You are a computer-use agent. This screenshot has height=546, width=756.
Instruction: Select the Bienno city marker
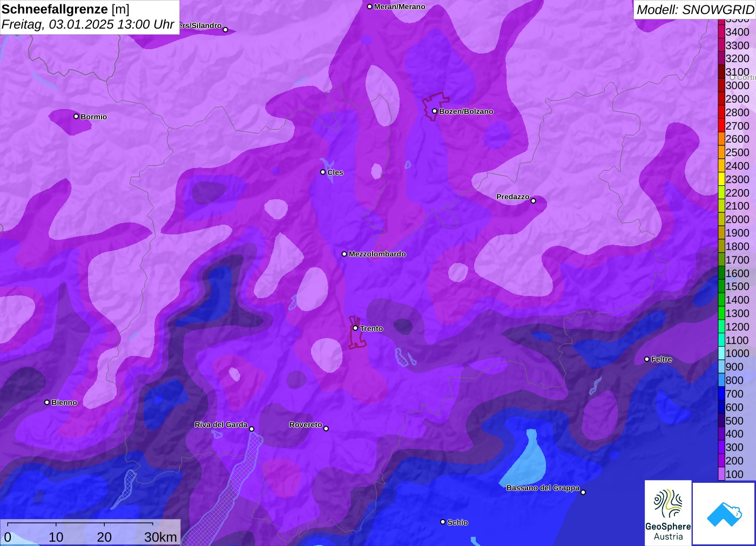click(x=47, y=402)
